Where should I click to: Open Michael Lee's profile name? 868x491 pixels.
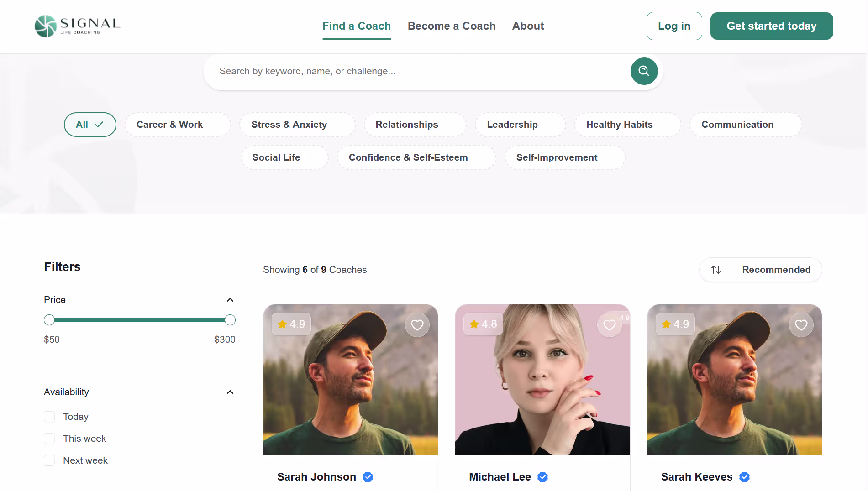[x=500, y=477]
